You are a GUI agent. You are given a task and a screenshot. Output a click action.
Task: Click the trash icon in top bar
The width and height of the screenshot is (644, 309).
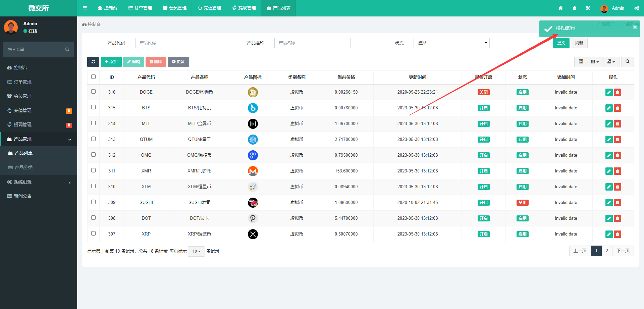[x=575, y=8]
